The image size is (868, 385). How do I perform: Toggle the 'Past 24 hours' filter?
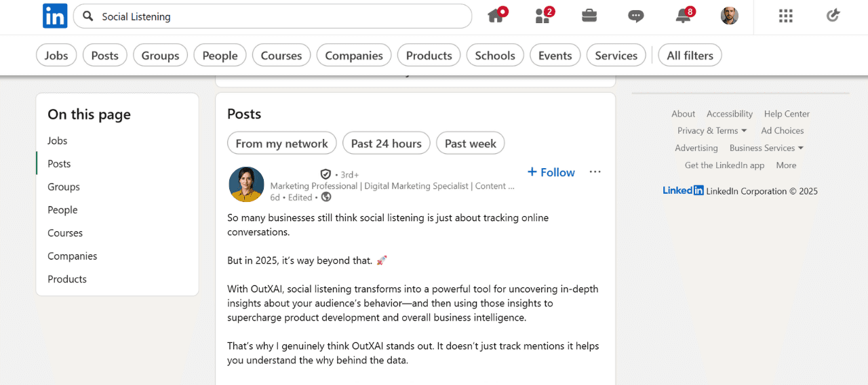point(386,144)
